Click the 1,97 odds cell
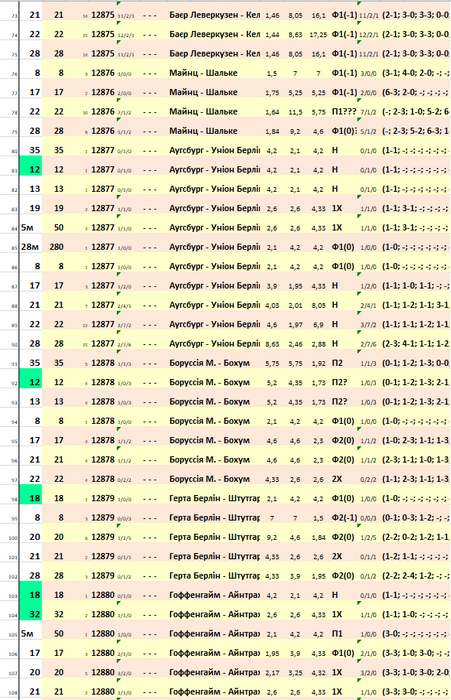The height and width of the screenshot is (700, 451). pos(295,325)
